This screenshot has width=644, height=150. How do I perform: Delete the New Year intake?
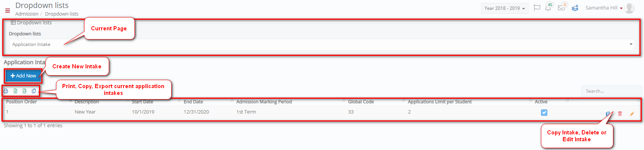[x=620, y=114]
